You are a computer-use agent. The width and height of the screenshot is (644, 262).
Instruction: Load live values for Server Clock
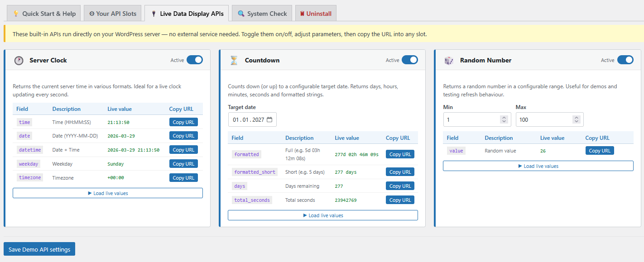108,193
